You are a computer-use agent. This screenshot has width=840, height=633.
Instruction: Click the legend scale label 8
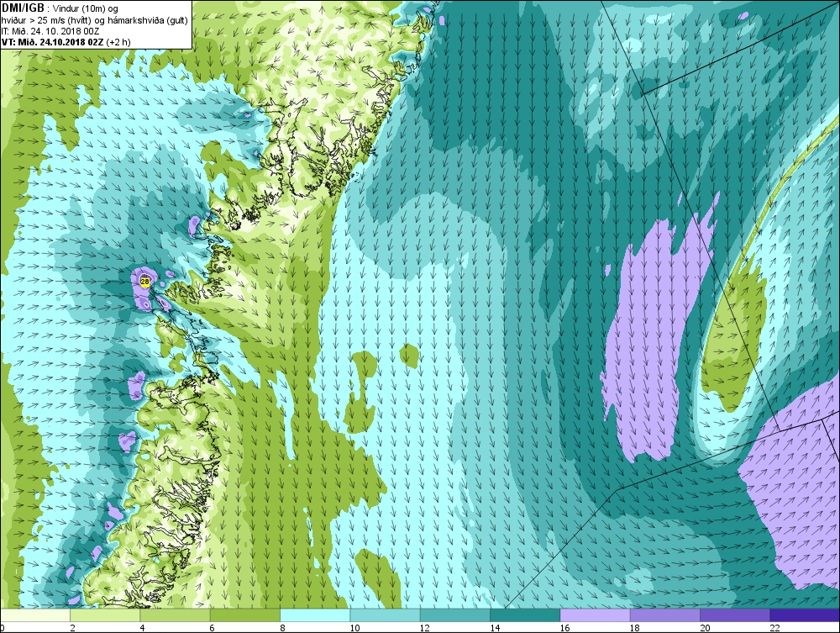[282, 628]
